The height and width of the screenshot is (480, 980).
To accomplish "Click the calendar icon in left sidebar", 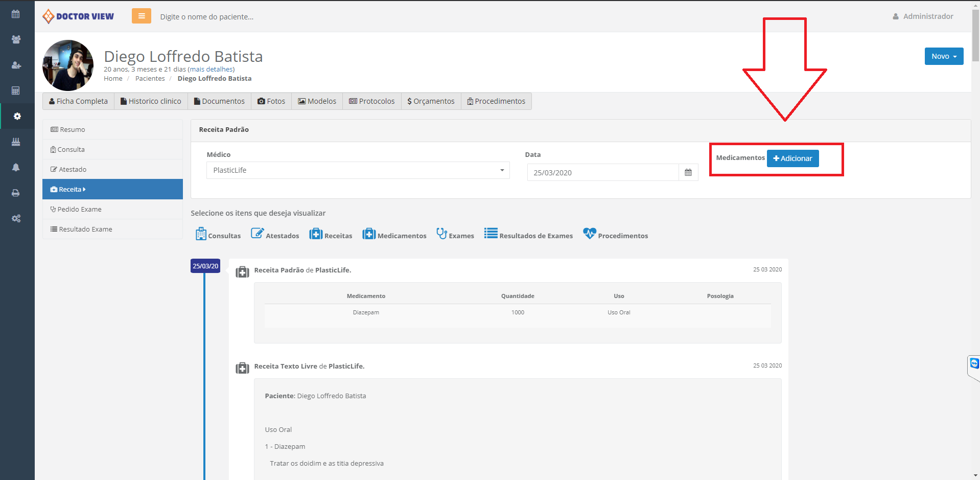I will (x=16, y=14).
